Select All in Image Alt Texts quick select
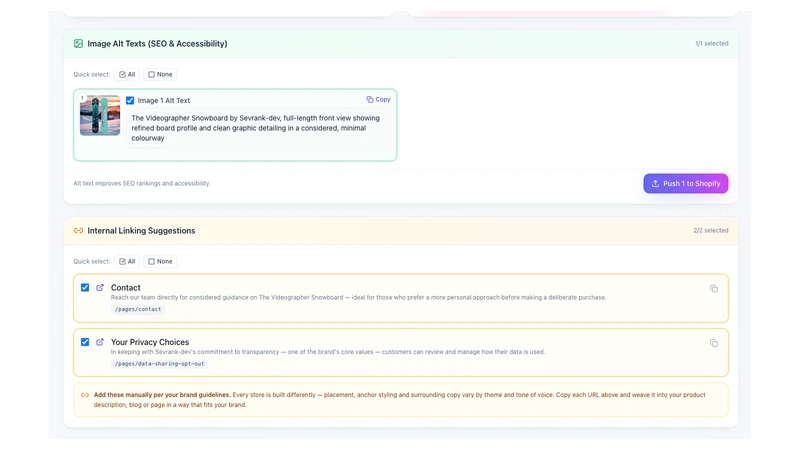 click(x=127, y=74)
